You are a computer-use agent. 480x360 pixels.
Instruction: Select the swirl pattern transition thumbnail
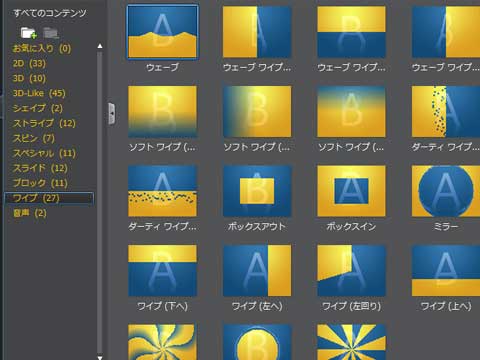pos(162,342)
